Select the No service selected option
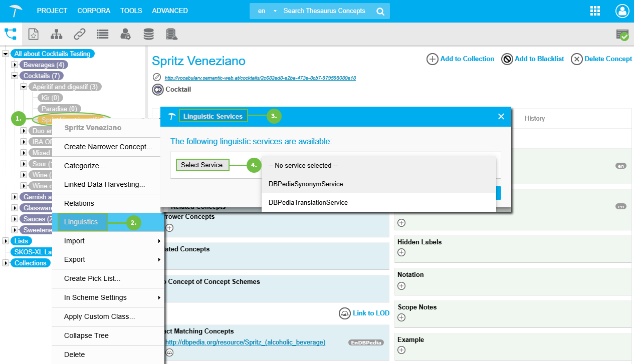 [379, 165]
